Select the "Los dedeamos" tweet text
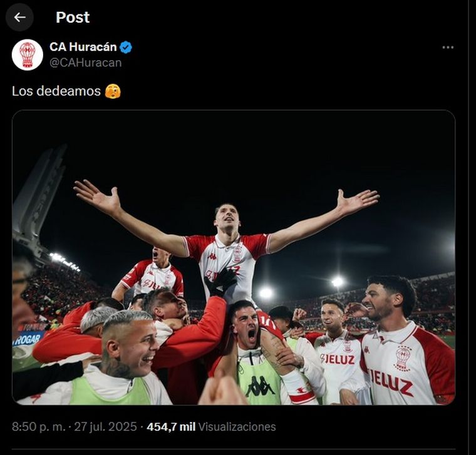Viewport: 476px width, 455px height. click(x=56, y=91)
